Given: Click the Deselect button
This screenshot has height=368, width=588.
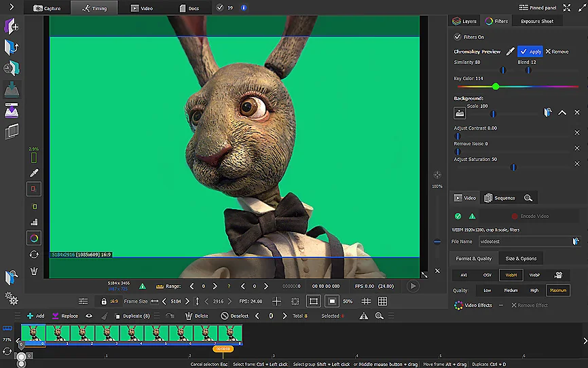Looking at the screenshot, I should click(x=235, y=316).
